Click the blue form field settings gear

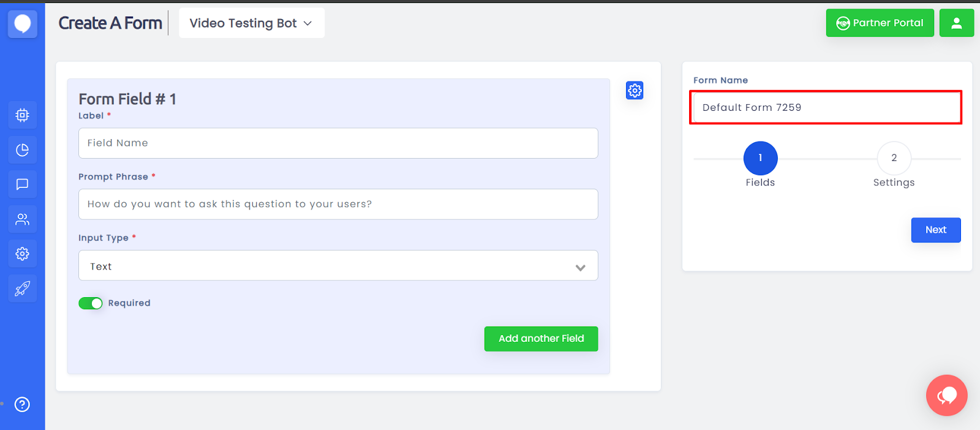[x=635, y=91]
